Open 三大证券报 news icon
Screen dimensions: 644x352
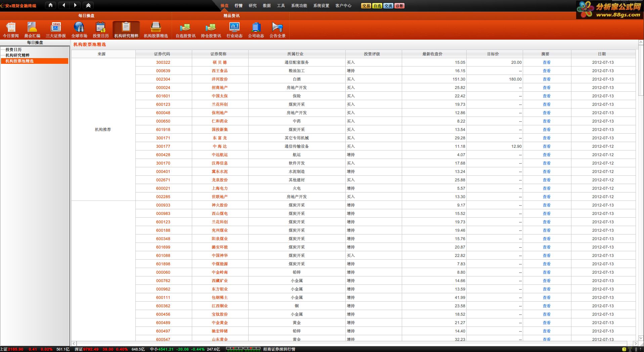[x=56, y=30]
